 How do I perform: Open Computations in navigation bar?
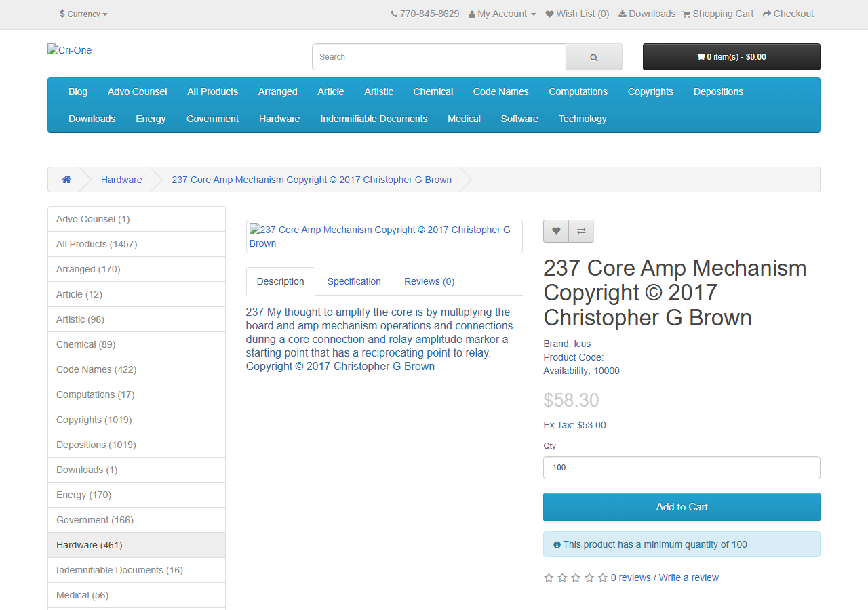pos(578,91)
